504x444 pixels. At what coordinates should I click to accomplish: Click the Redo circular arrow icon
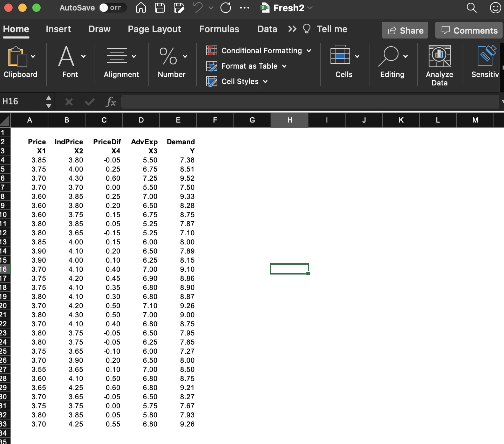[226, 8]
